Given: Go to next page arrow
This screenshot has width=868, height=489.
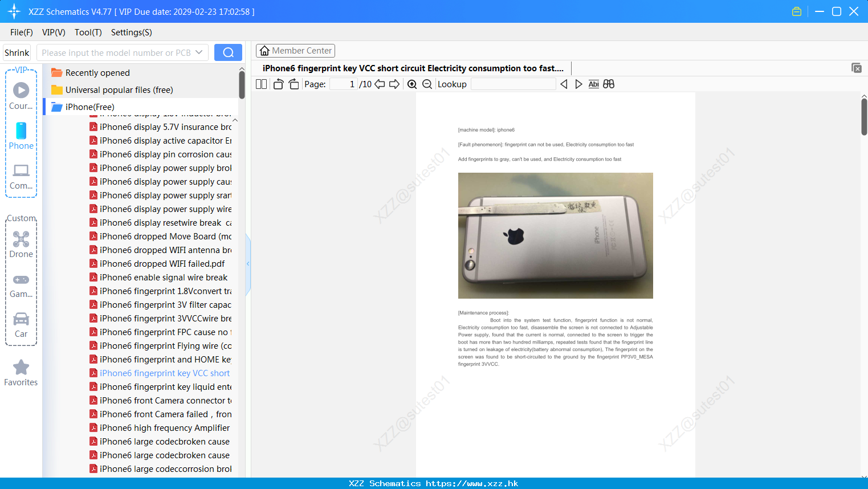Looking at the screenshot, I should pyautogui.click(x=394, y=84).
